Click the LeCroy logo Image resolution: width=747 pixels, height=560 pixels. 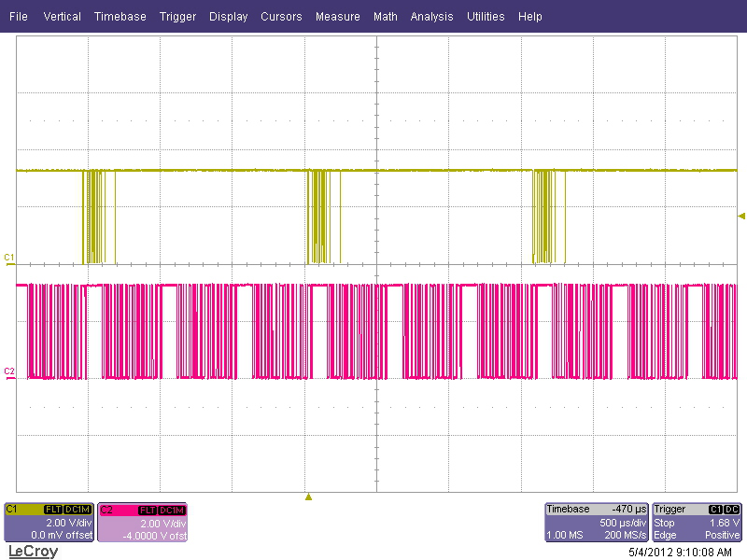34,552
